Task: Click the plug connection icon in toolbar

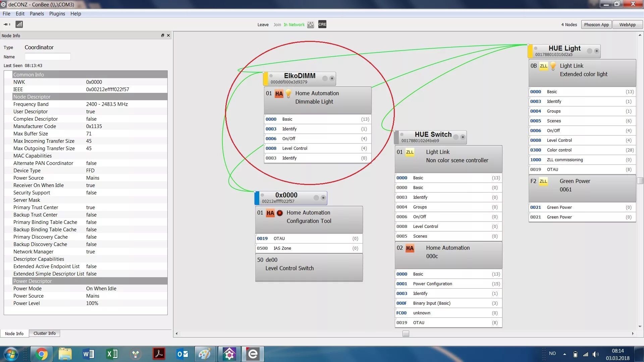Action: click(7, 24)
